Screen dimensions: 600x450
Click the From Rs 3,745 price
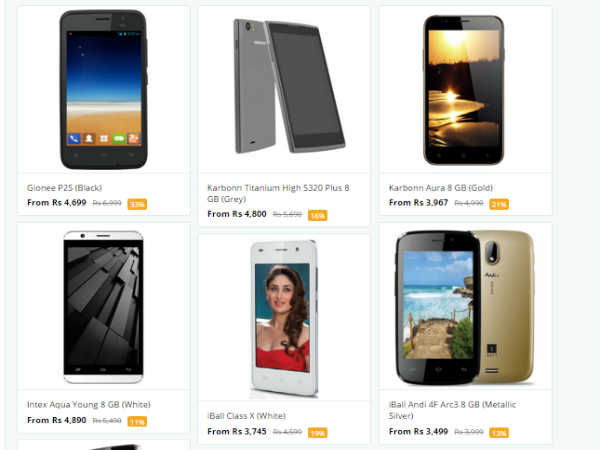pos(237,432)
